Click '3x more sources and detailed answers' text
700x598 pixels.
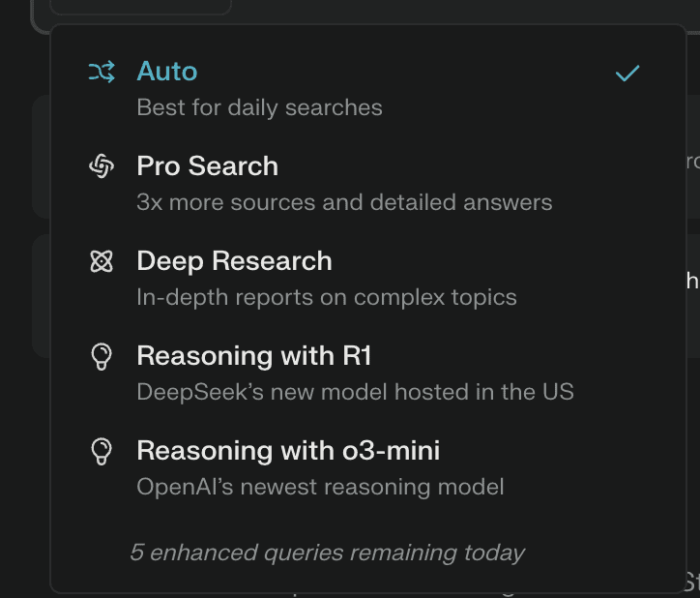(x=344, y=202)
